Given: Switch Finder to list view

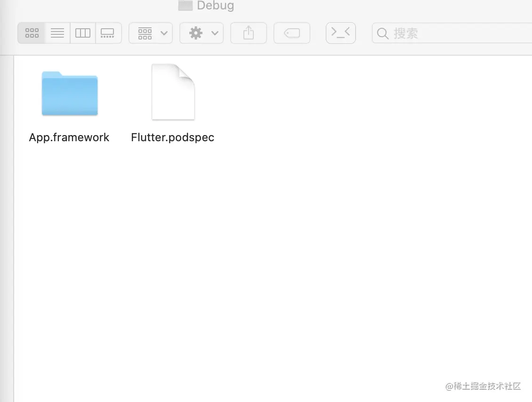Looking at the screenshot, I should [x=57, y=33].
